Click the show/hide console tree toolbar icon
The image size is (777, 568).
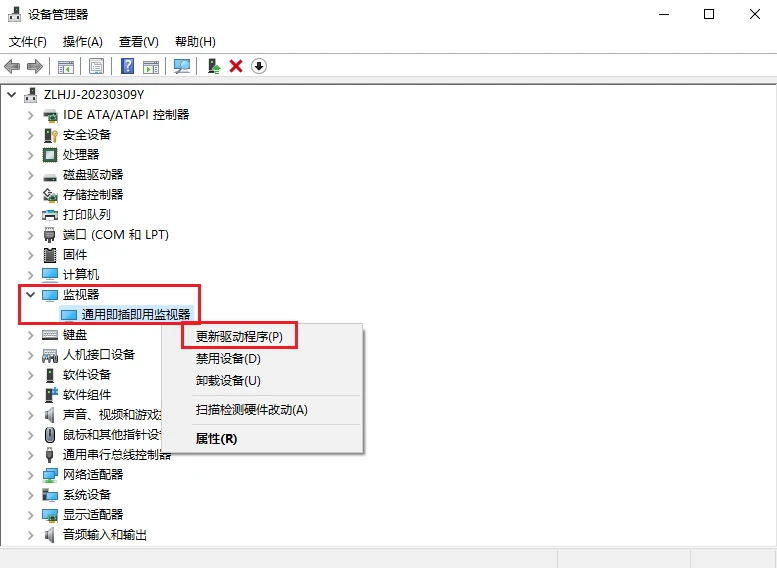[65, 66]
